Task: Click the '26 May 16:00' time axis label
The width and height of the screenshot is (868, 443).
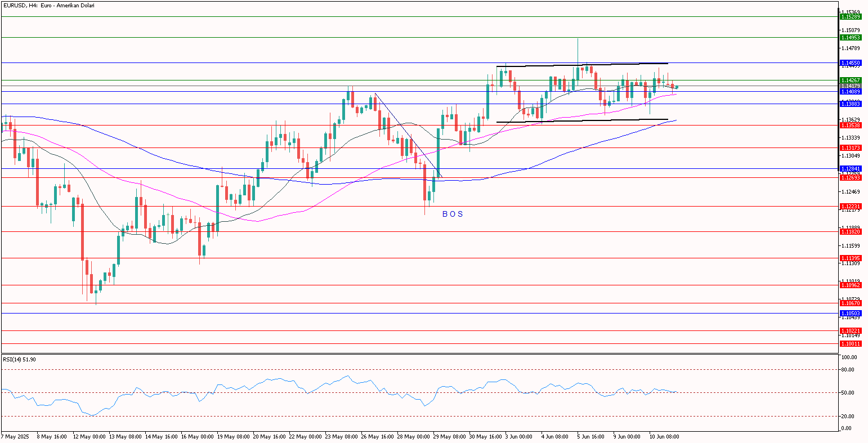Action: tap(377, 436)
